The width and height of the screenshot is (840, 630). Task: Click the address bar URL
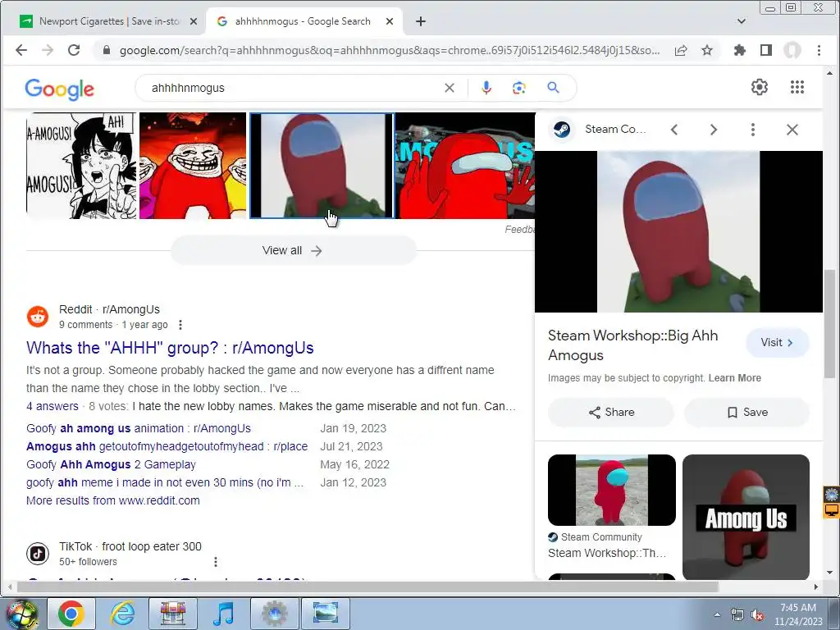390,50
